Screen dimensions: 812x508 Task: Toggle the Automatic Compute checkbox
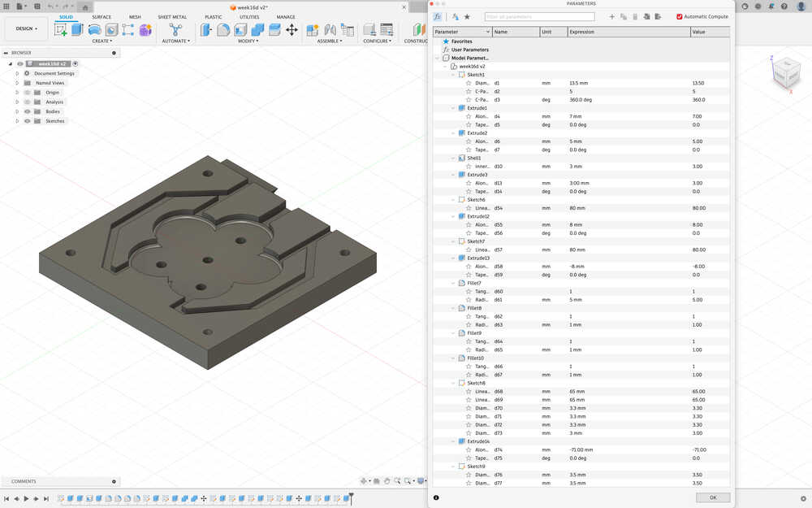(680, 16)
